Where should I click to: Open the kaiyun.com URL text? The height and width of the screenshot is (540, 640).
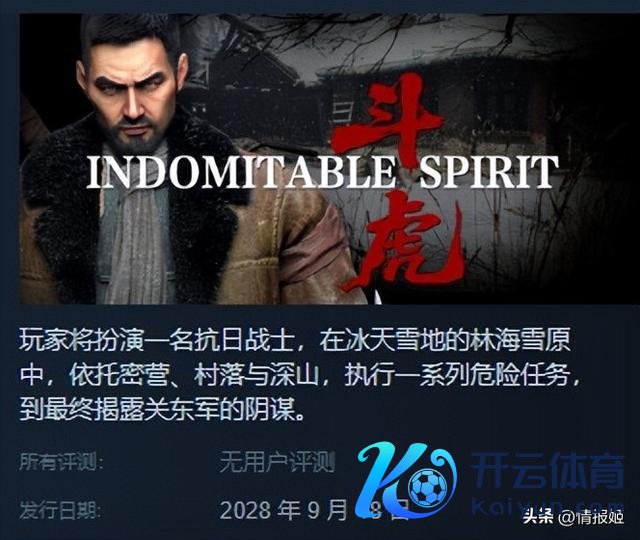pyautogui.click(x=547, y=506)
